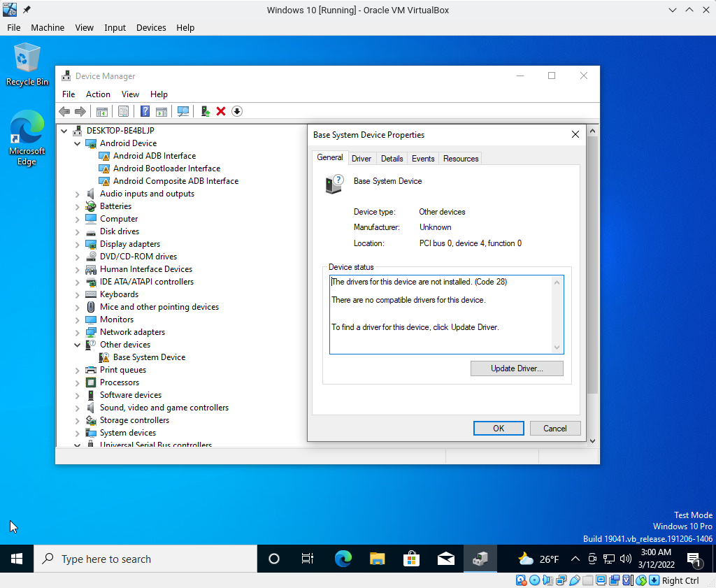Click the volume speaker tray icon
The image size is (716, 588).
(626, 559)
